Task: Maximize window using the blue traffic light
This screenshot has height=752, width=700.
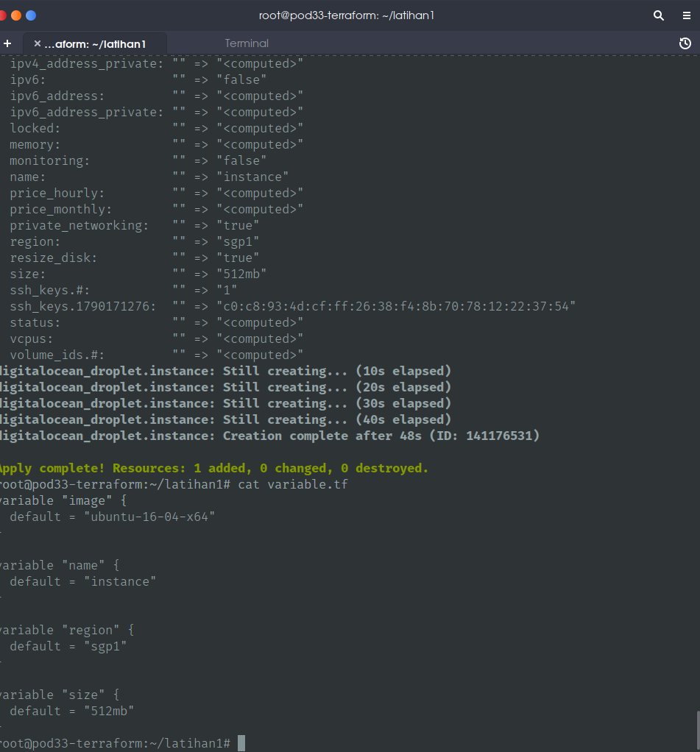Action: point(29,13)
